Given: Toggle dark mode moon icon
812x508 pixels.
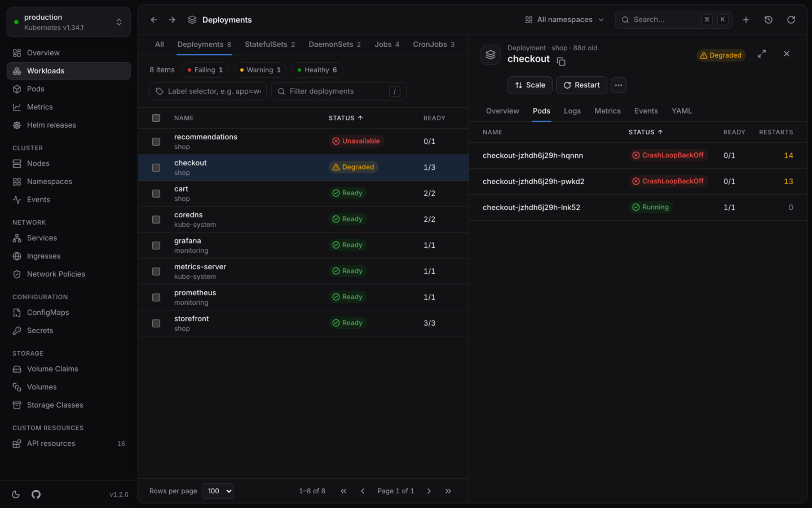Looking at the screenshot, I should tap(16, 494).
